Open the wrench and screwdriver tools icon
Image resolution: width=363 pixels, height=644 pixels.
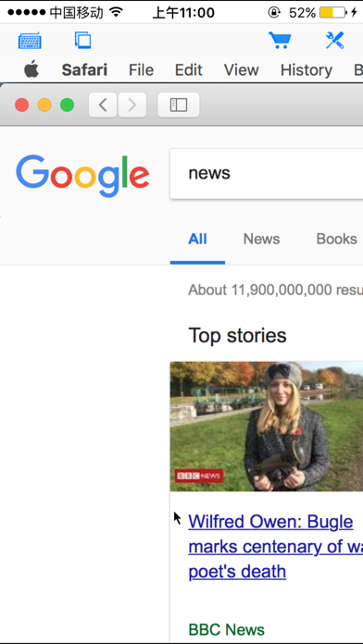click(x=334, y=41)
